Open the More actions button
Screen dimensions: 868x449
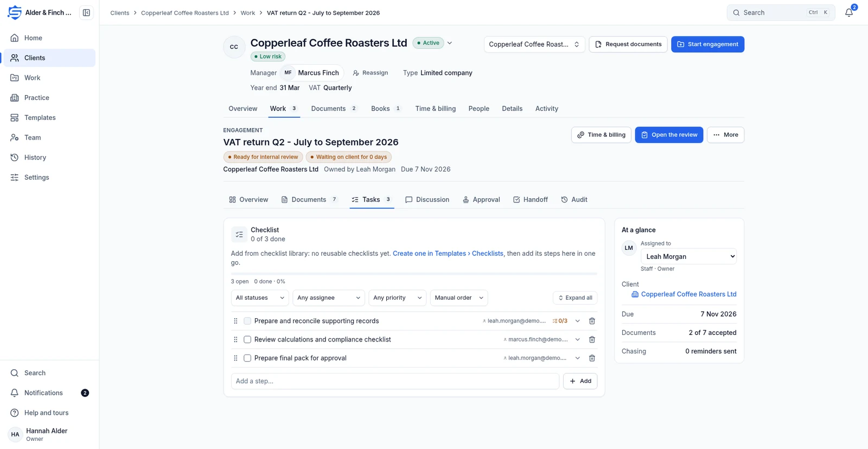click(x=725, y=135)
